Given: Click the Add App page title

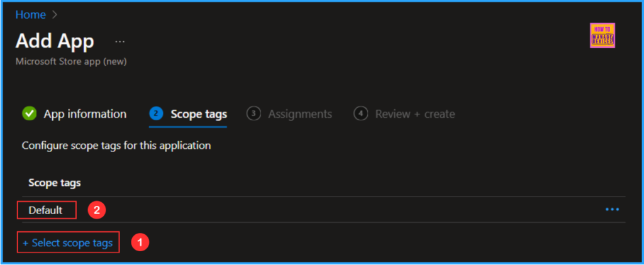Looking at the screenshot, I should 55,41.
